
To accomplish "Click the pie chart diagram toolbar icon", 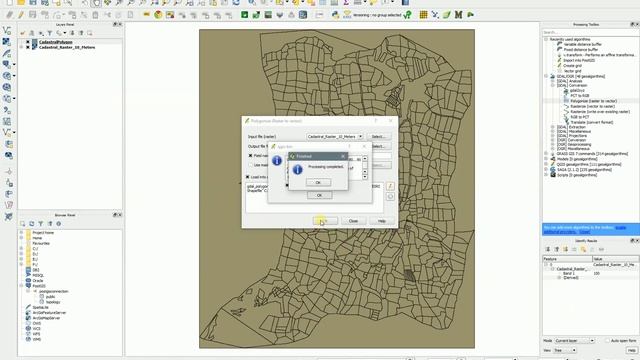I will 158,15.
